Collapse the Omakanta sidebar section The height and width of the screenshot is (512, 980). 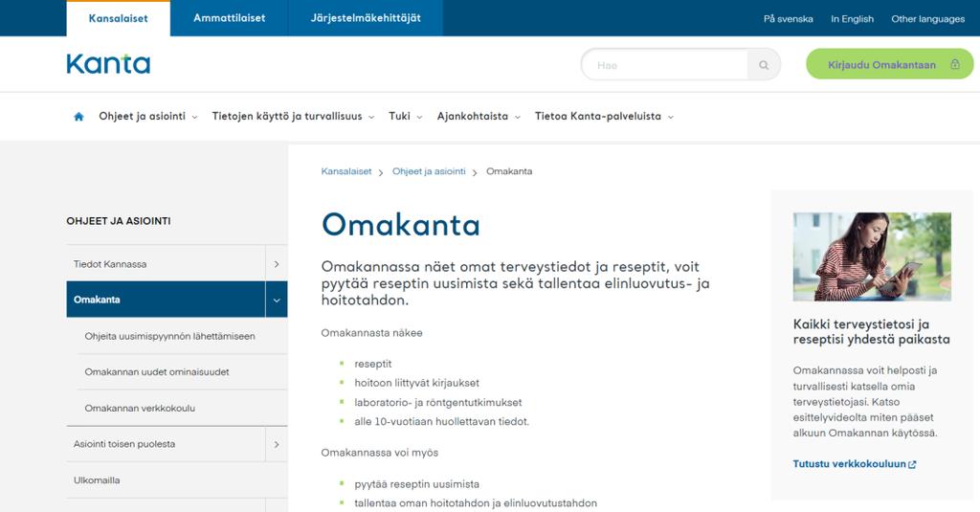[x=277, y=300]
